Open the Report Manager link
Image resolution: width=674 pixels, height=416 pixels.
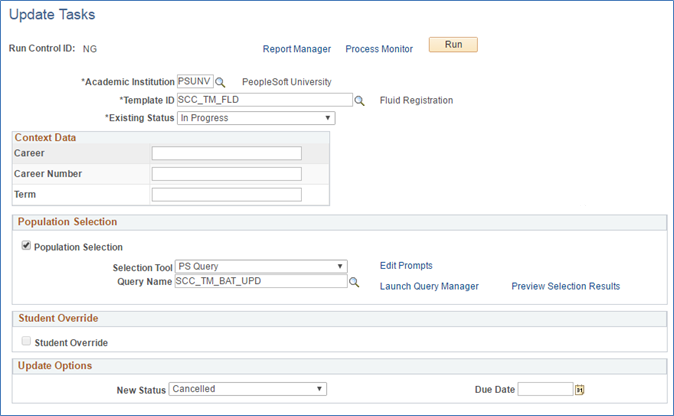(297, 49)
